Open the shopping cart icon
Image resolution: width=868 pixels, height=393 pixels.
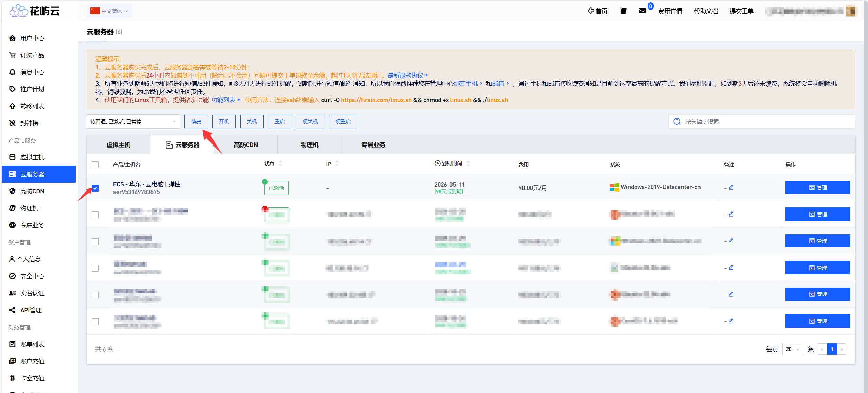(623, 11)
